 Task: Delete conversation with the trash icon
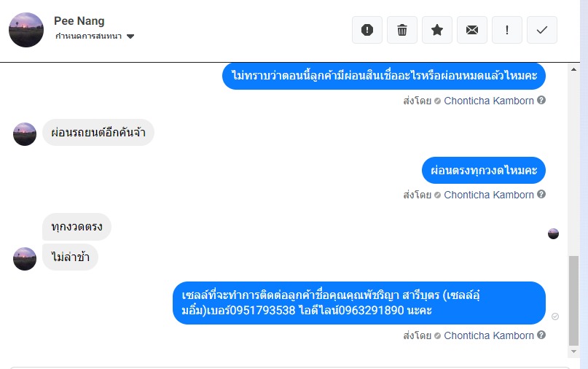click(x=402, y=30)
